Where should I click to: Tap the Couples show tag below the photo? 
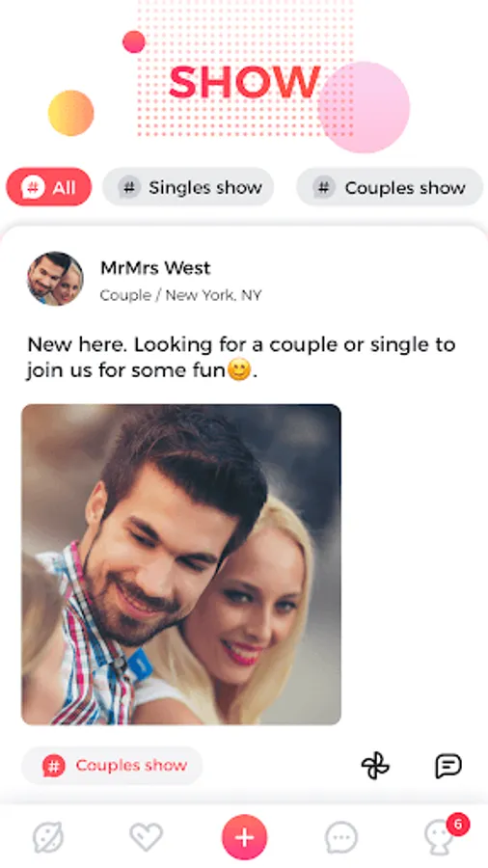112,766
